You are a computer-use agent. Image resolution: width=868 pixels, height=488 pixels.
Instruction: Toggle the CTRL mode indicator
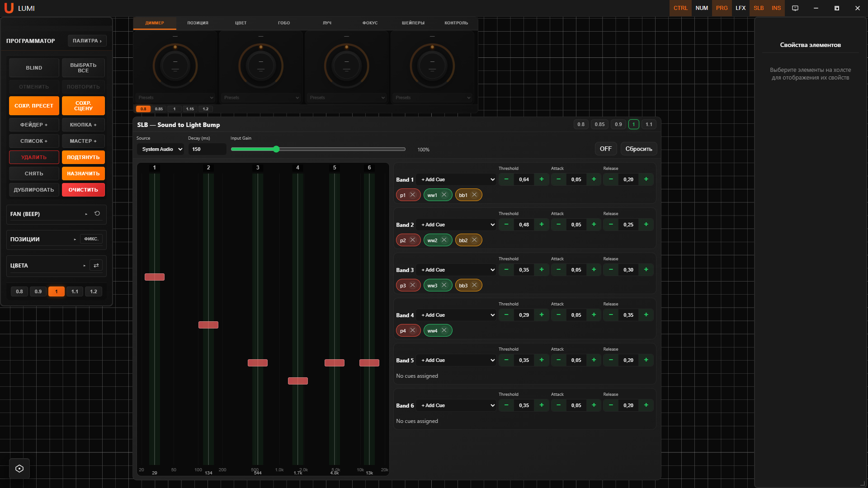pyautogui.click(x=680, y=8)
